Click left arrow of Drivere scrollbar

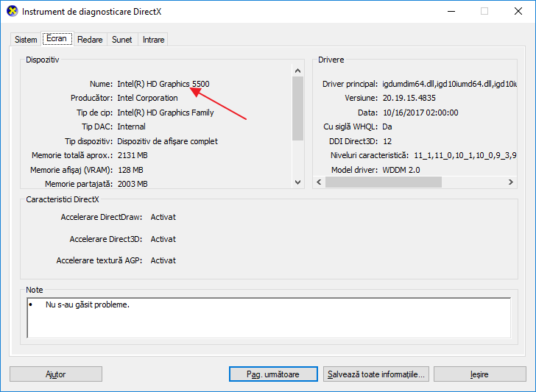point(319,182)
